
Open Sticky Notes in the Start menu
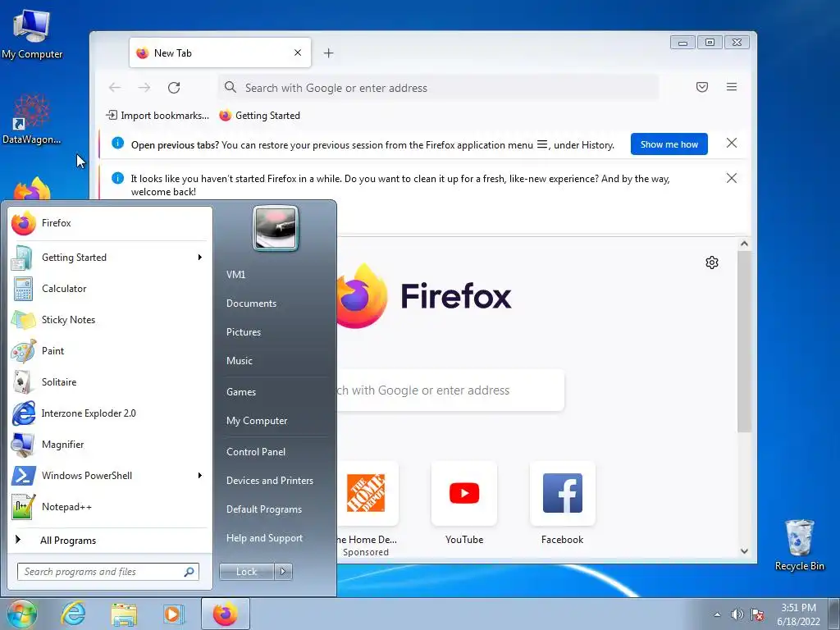point(110,320)
